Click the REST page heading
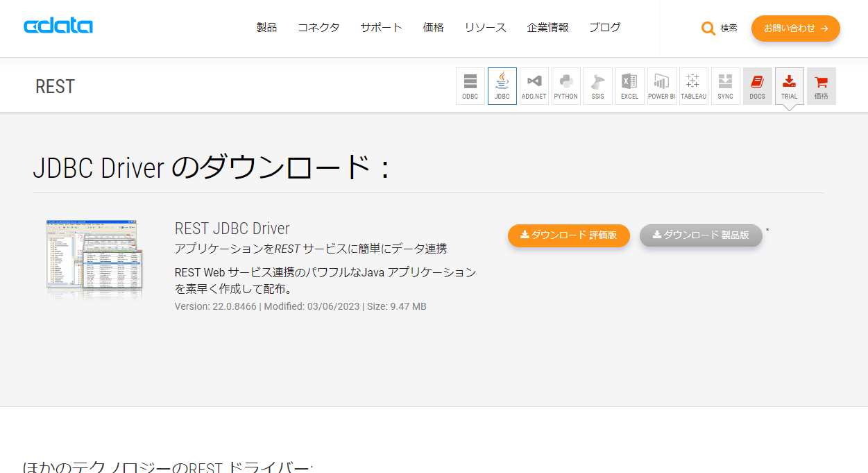868x473 pixels. click(x=55, y=87)
